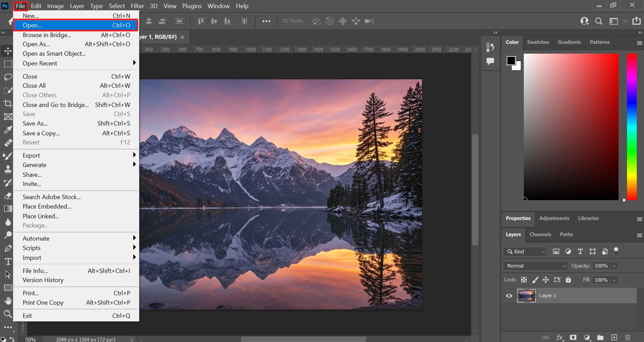Switch to the Adjustments tab

554,218
